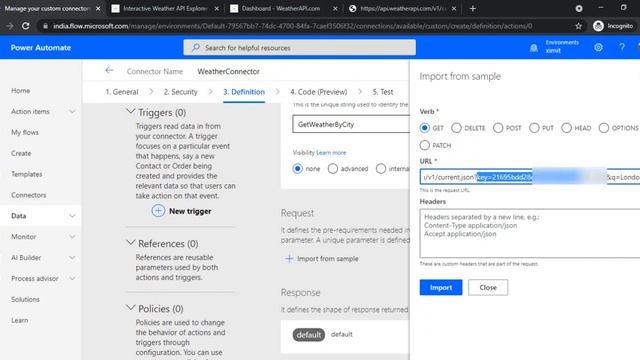Open Learn in the sidebar
The image size is (640, 360).
[x=20, y=320]
